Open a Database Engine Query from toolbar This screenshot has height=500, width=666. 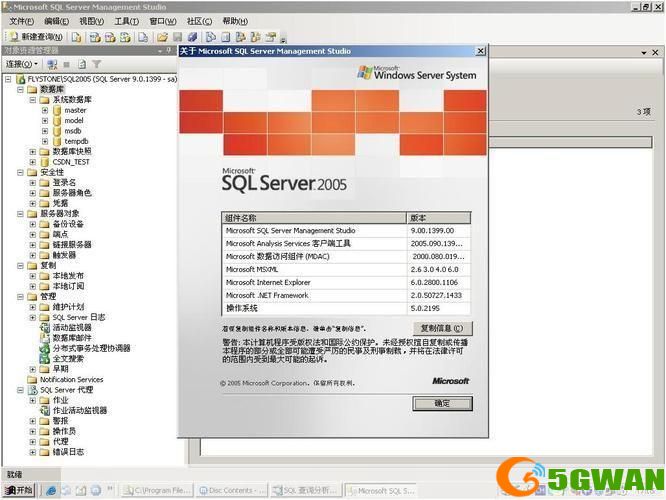[x=76, y=37]
